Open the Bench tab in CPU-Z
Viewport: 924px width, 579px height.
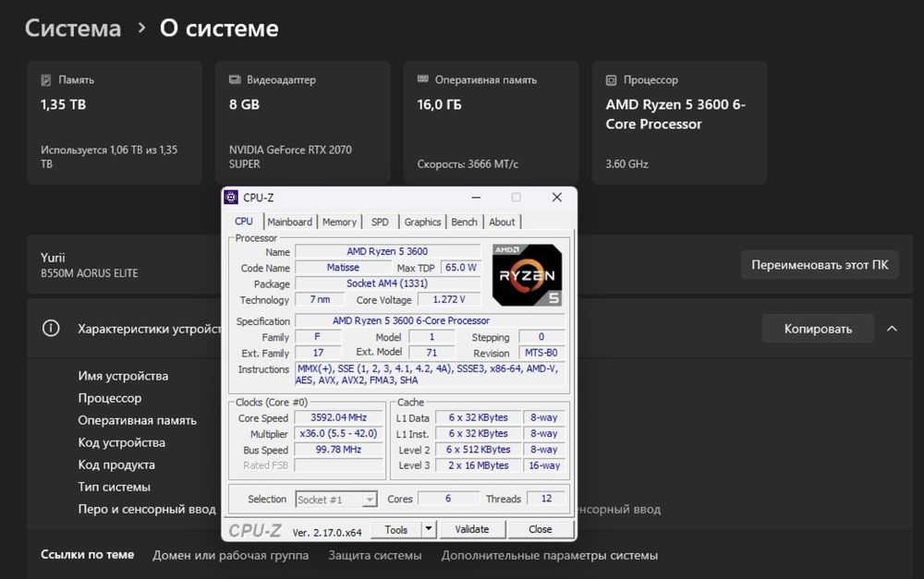pos(465,222)
